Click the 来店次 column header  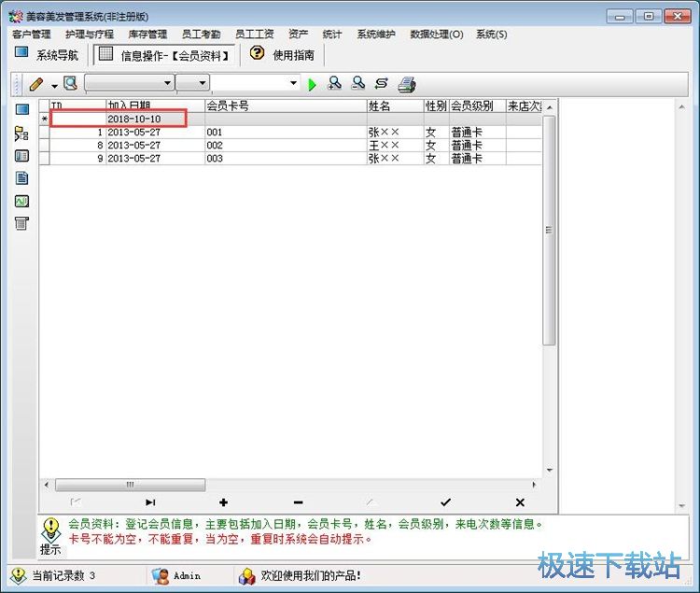[x=525, y=106]
